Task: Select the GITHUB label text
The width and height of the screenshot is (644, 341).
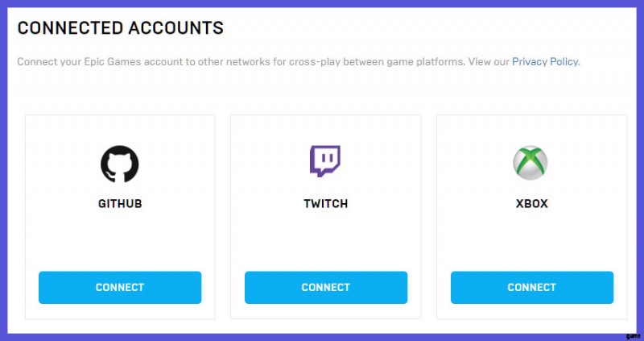Action: (120, 204)
